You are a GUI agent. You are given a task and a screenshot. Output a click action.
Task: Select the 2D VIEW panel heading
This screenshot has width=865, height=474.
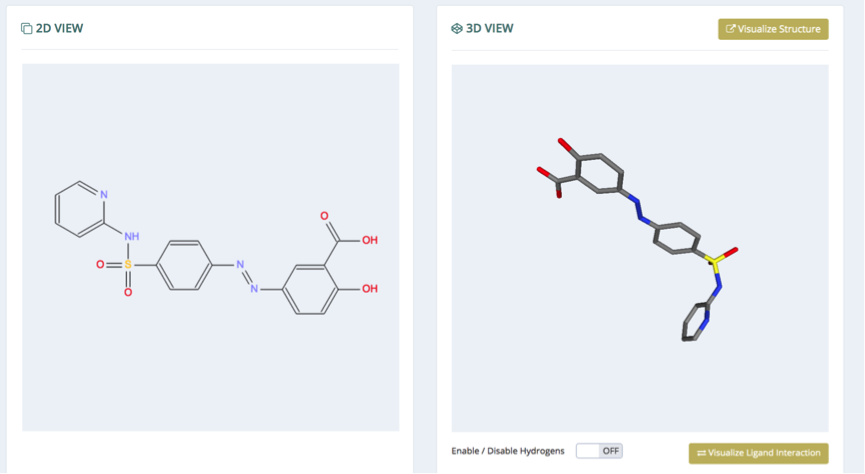point(59,28)
